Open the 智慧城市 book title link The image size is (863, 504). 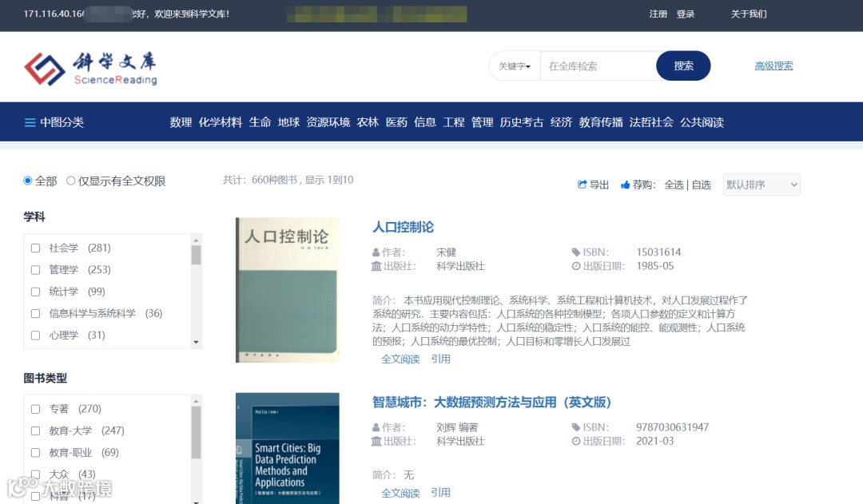coord(491,403)
